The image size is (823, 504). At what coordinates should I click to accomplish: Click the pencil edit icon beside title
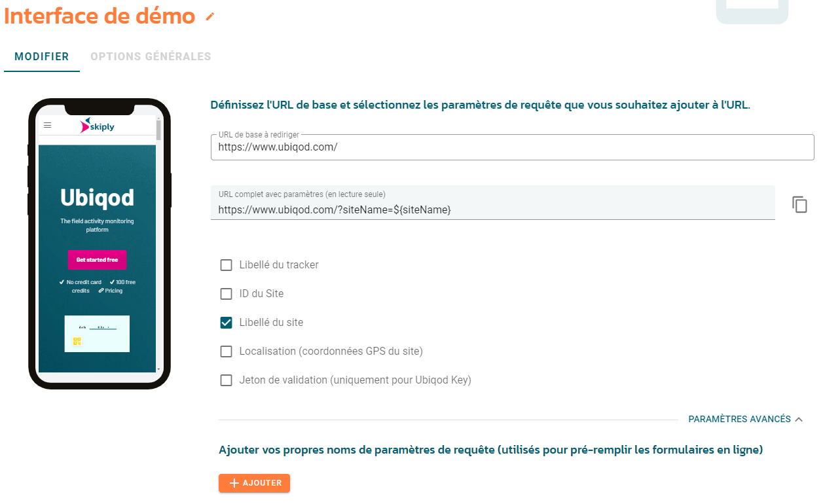pos(210,16)
